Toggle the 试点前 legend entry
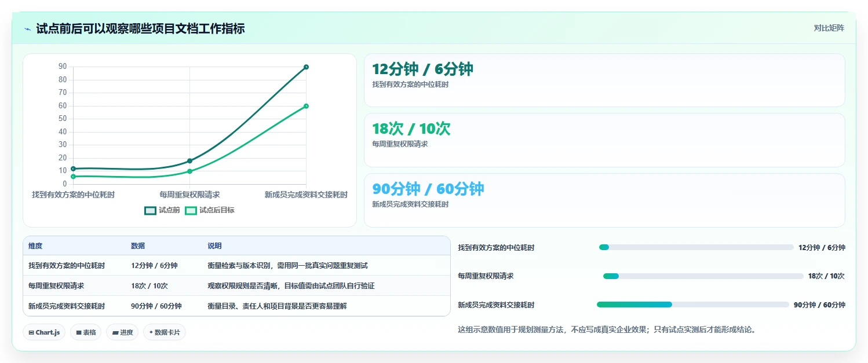The image size is (868, 363). (162, 210)
